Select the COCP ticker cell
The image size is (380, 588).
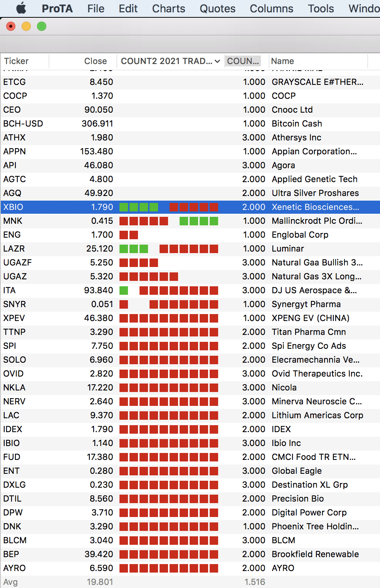click(15, 96)
